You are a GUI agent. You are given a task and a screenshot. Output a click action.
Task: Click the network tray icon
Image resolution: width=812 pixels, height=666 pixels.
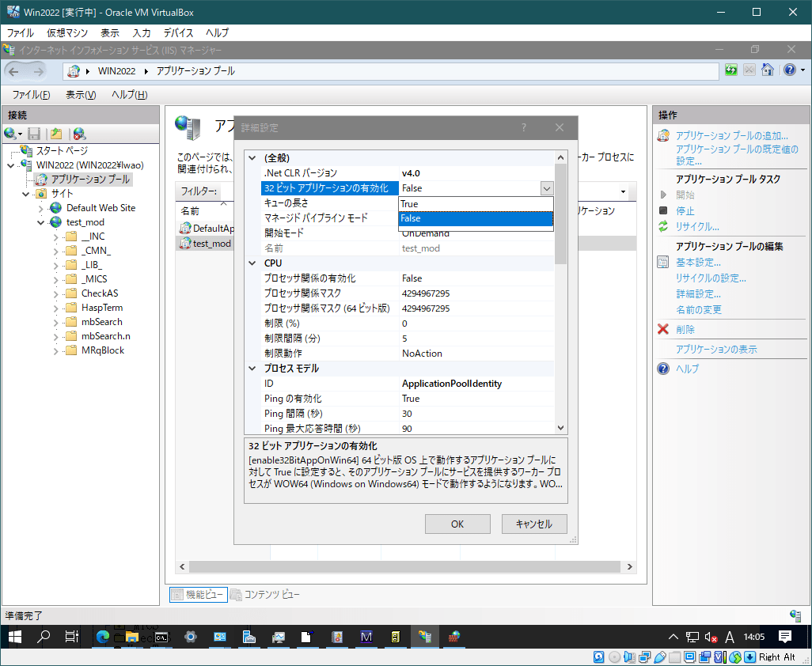tap(692, 637)
